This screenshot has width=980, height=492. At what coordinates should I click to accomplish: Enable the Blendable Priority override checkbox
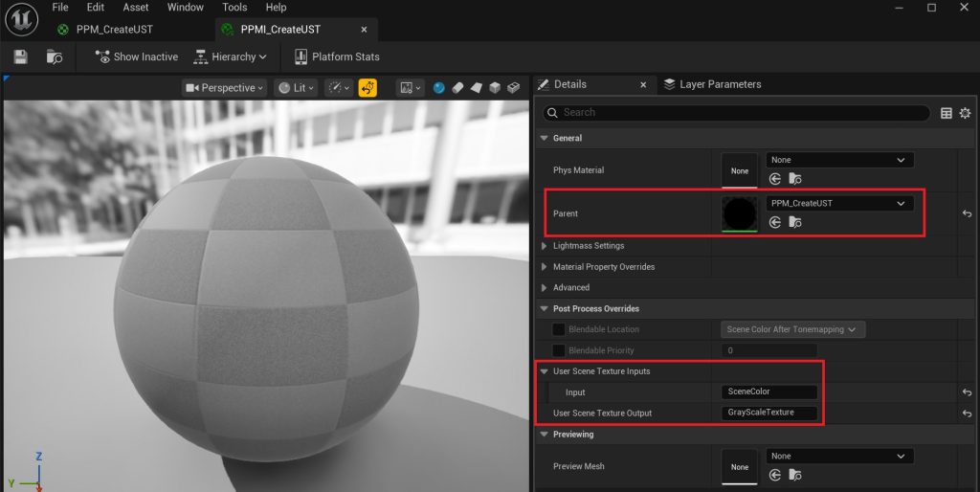pos(558,350)
